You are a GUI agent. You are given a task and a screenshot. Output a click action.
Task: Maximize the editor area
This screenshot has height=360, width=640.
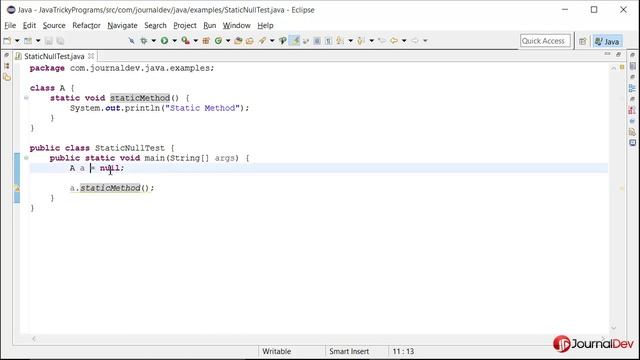pyautogui.click(x=618, y=54)
